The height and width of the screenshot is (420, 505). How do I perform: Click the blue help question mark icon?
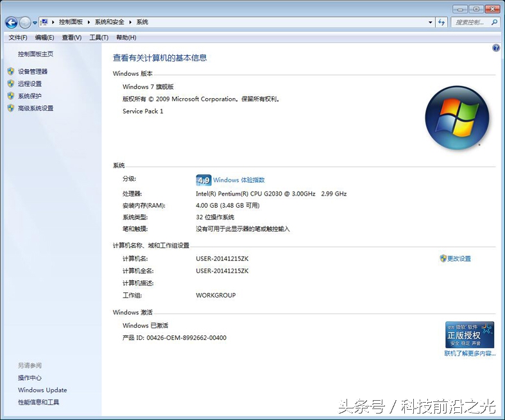(x=496, y=48)
